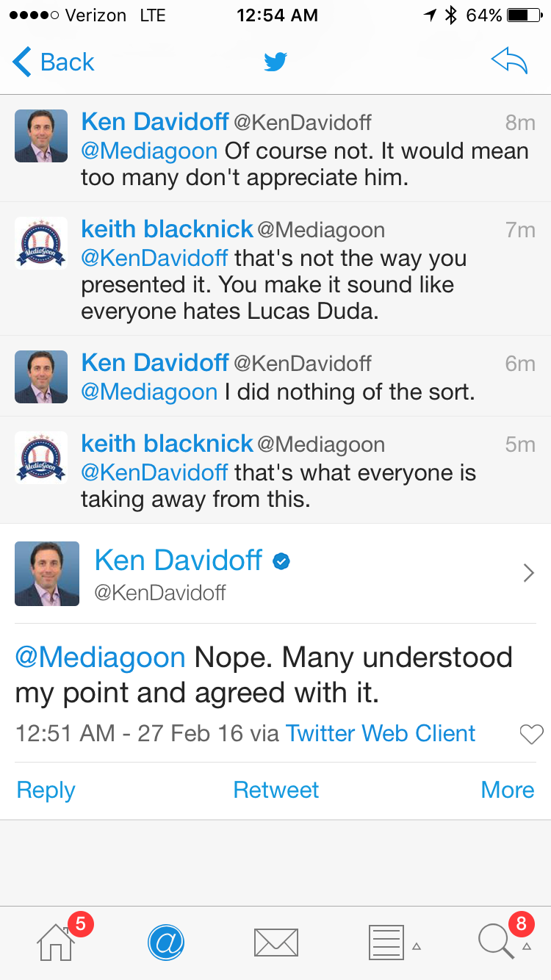
Task: Tap the Twitter bird logo
Action: [x=275, y=62]
